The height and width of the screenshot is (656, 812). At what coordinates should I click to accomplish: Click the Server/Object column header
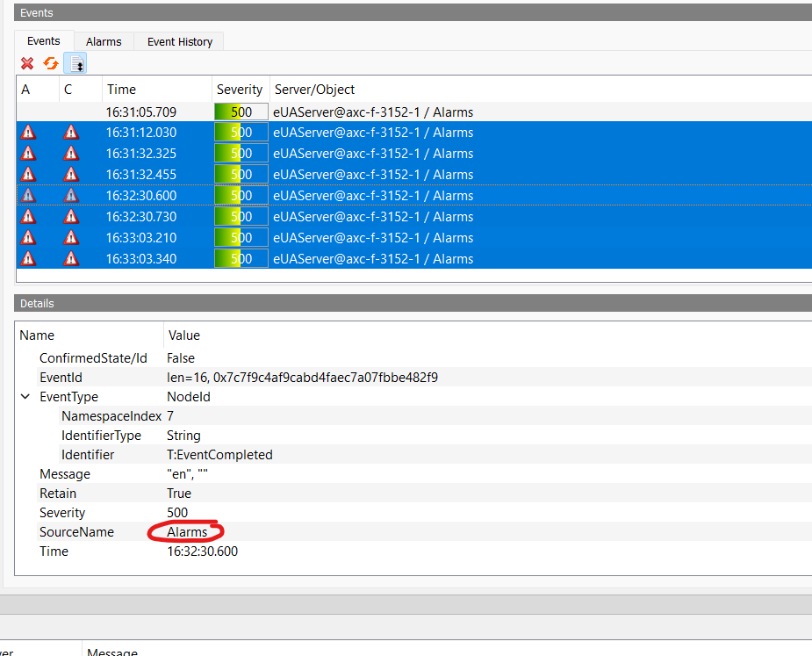coord(314,90)
